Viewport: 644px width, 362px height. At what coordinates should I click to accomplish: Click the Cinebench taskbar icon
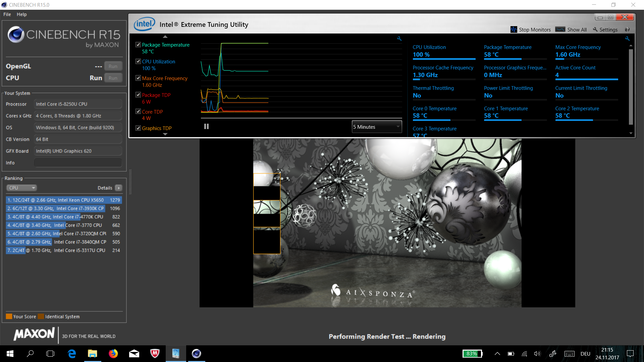click(x=196, y=354)
